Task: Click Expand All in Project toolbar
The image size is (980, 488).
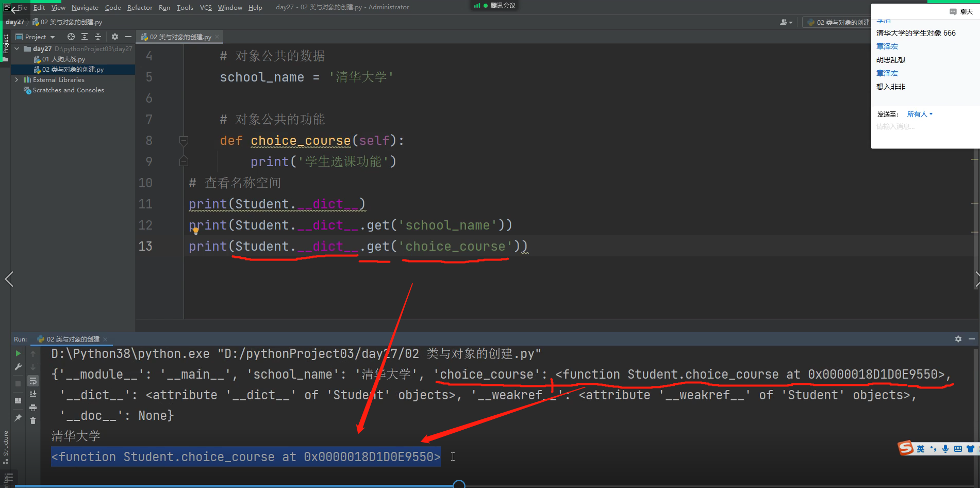Action: tap(85, 37)
